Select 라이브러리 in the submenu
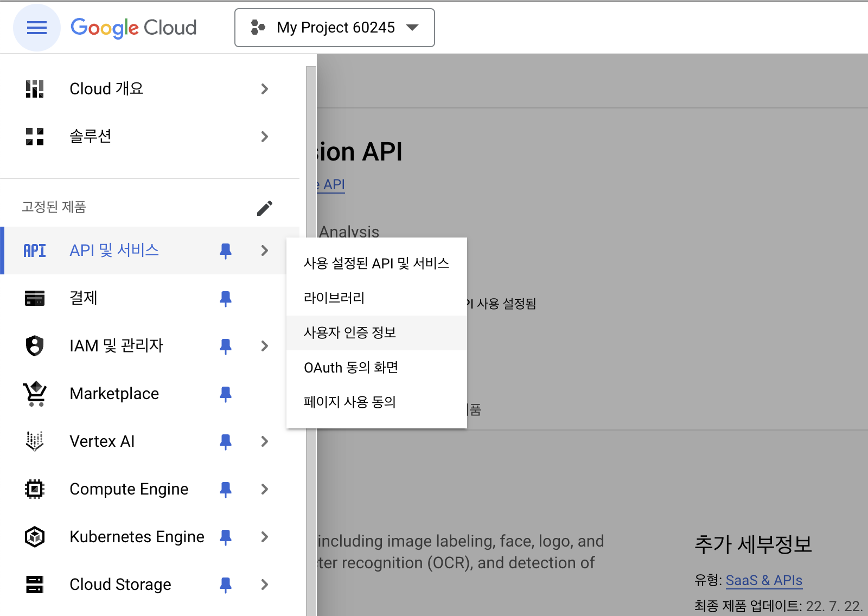This screenshot has width=868, height=616. pos(376,298)
